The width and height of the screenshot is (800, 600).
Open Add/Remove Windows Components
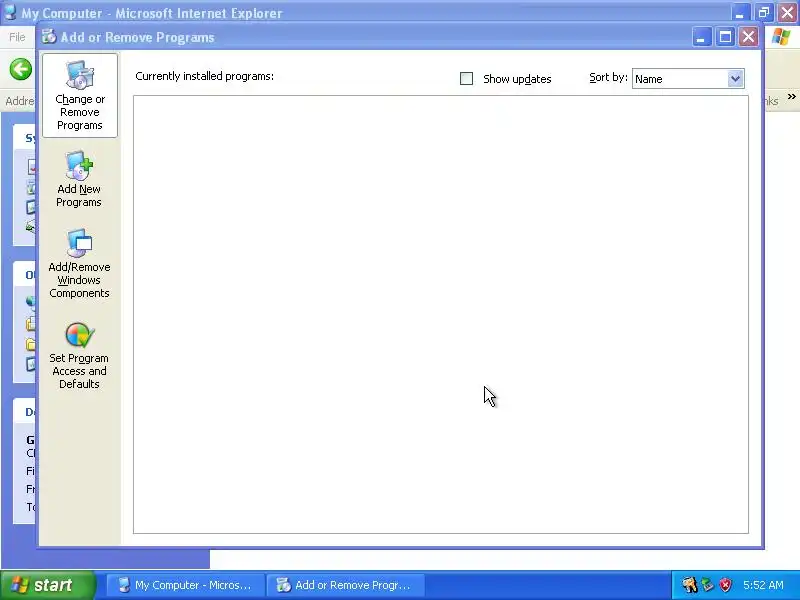[x=79, y=264]
